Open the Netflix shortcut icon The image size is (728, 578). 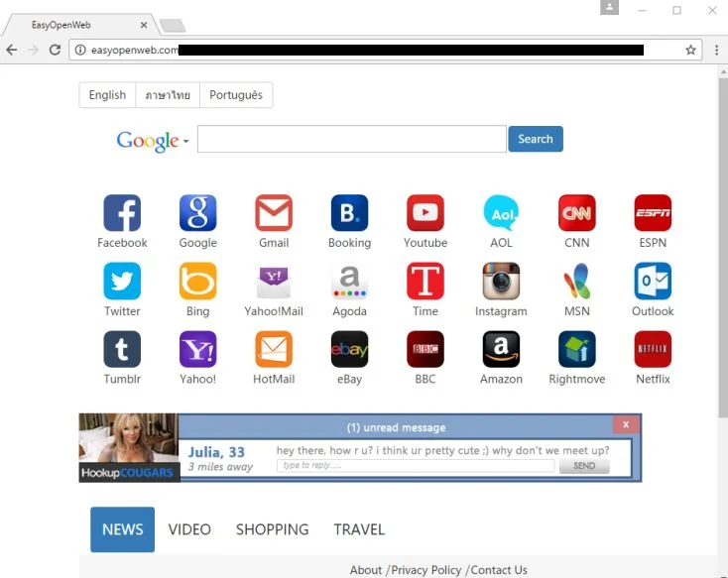(x=653, y=349)
